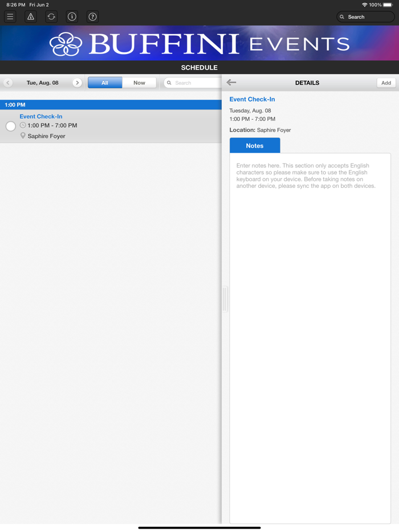Open Event Check-In in the schedule list
Screen dimensions: 399x532
pyautogui.click(x=111, y=126)
